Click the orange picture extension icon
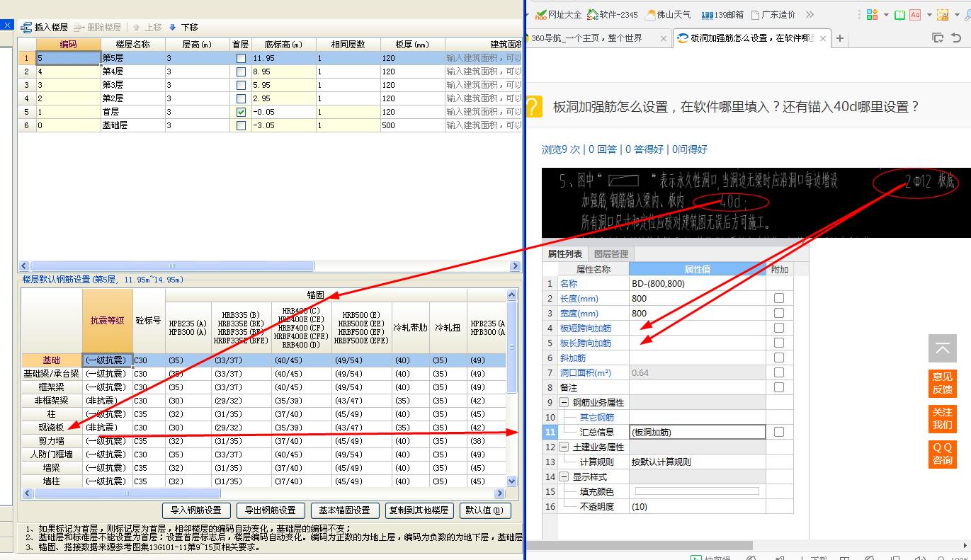The image size is (971, 560). pyautogui.click(x=943, y=14)
